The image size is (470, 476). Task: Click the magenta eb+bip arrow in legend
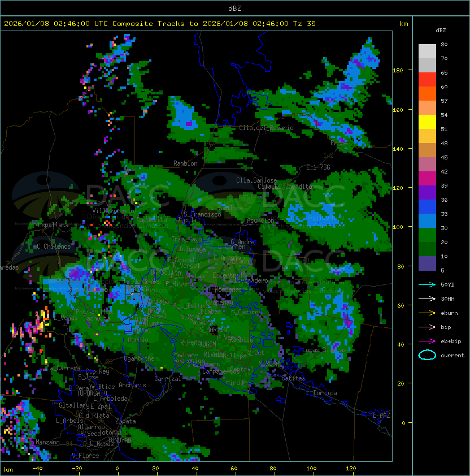[x=427, y=341]
